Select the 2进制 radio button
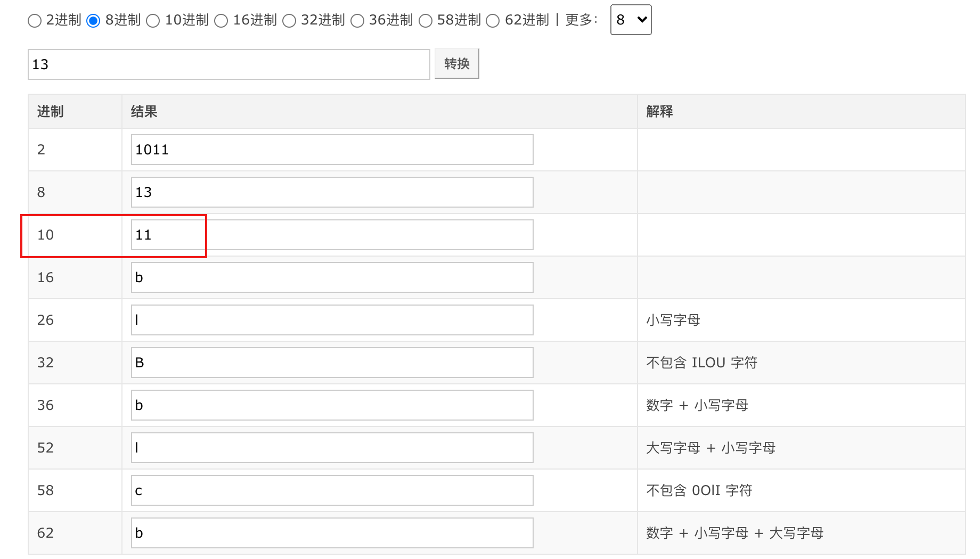Viewport: 980px width, 559px height. tap(35, 21)
